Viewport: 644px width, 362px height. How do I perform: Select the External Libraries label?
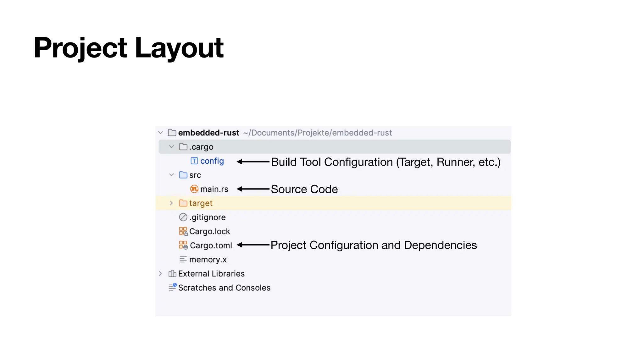pyautogui.click(x=211, y=274)
